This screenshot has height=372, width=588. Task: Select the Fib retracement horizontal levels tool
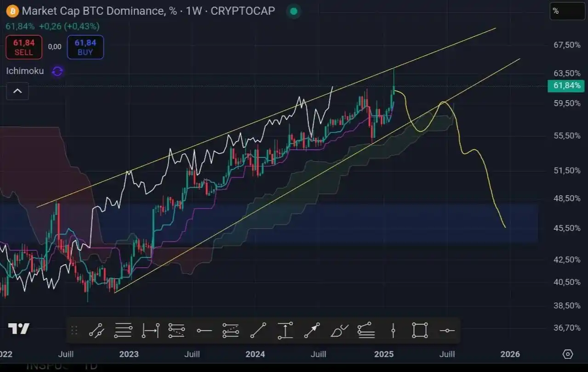pyautogui.click(x=123, y=330)
